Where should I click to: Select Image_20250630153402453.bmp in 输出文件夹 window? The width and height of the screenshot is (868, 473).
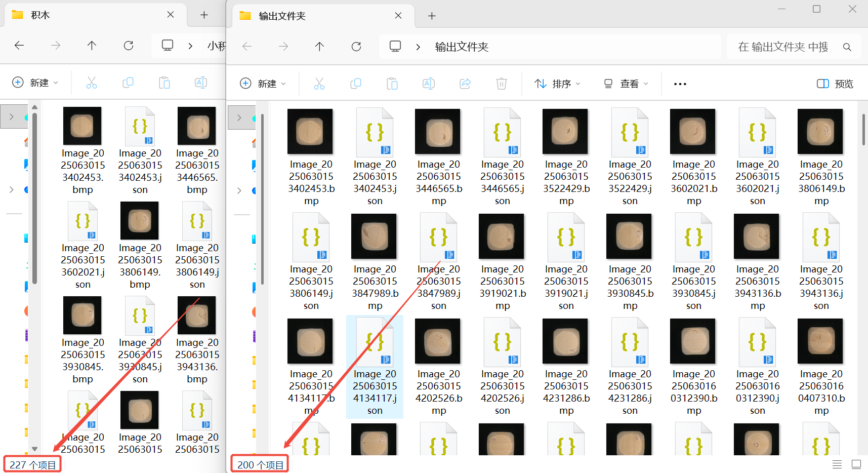pyautogui.click(x=311, y=157)
